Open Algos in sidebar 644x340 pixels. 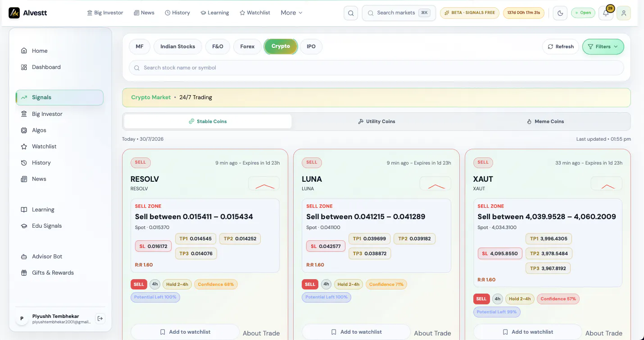59,130
